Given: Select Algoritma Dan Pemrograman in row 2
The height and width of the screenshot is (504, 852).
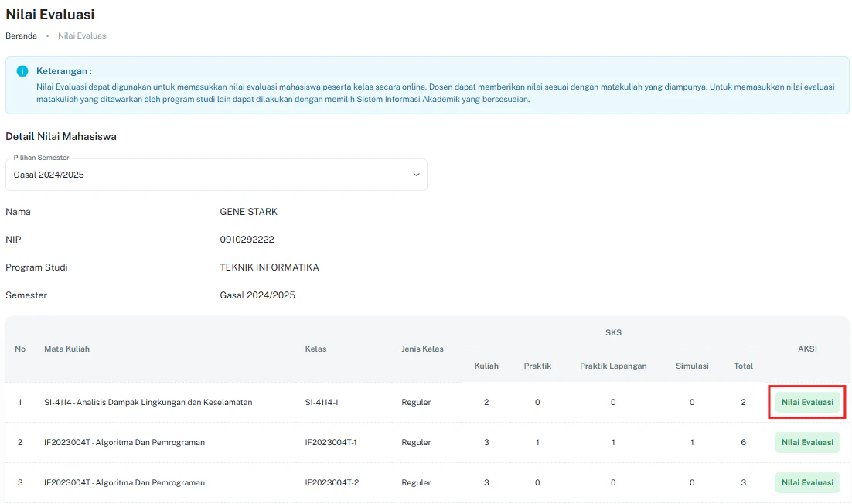Looking at the screenshot, I should pos(124,443).
